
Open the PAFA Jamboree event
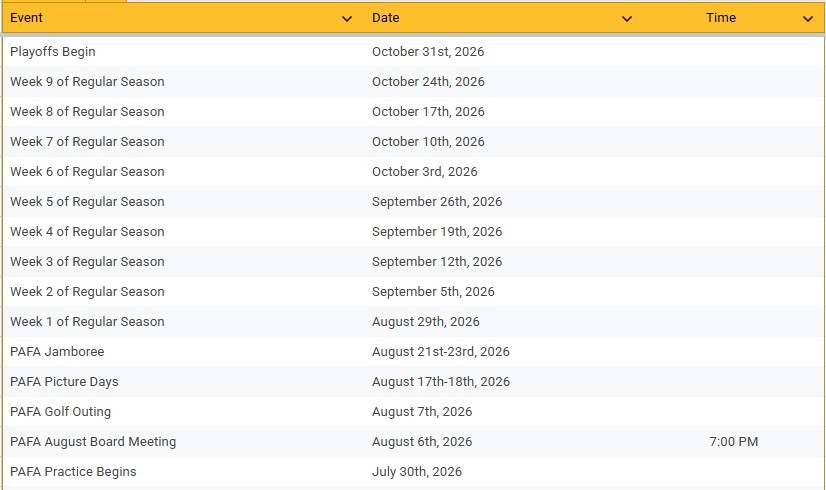click(57, 352)
